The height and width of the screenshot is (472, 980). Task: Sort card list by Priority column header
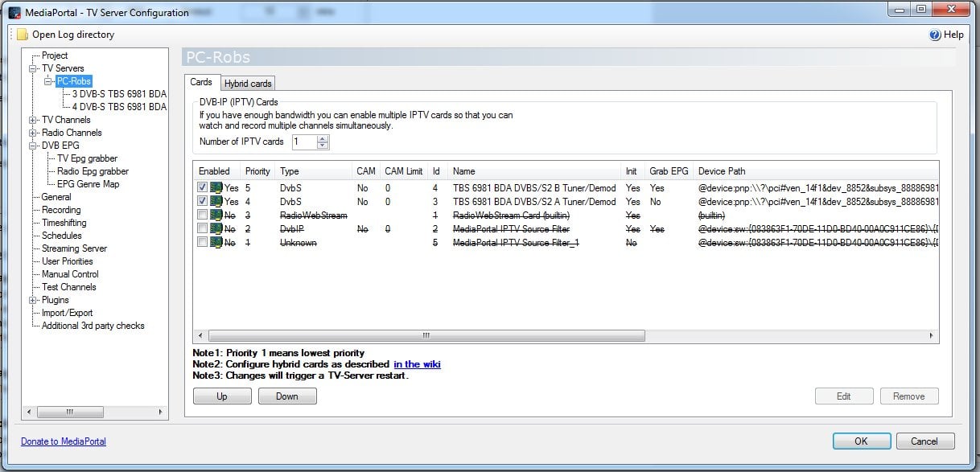[x=258, y=171]
